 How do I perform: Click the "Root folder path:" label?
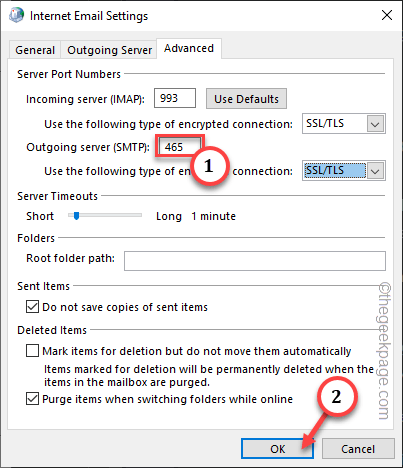(70, 258)
